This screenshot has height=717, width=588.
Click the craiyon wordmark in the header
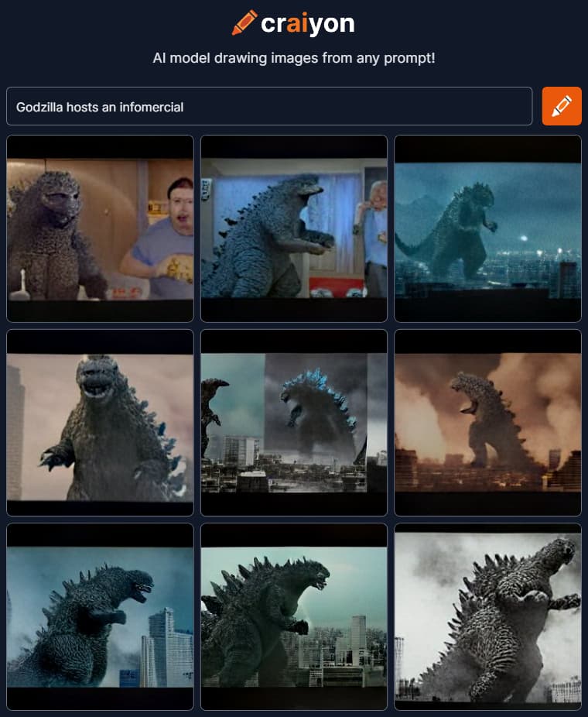tap(307, 24)
